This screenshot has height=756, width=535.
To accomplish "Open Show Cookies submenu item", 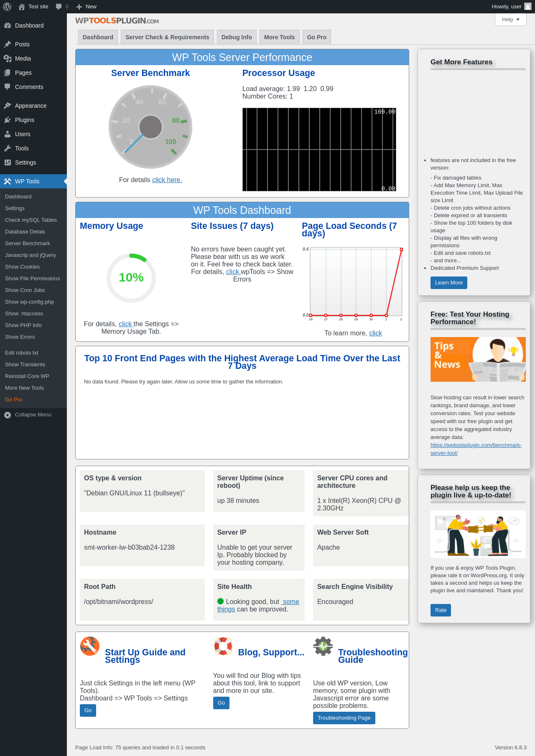I will [x=33, y=267].
